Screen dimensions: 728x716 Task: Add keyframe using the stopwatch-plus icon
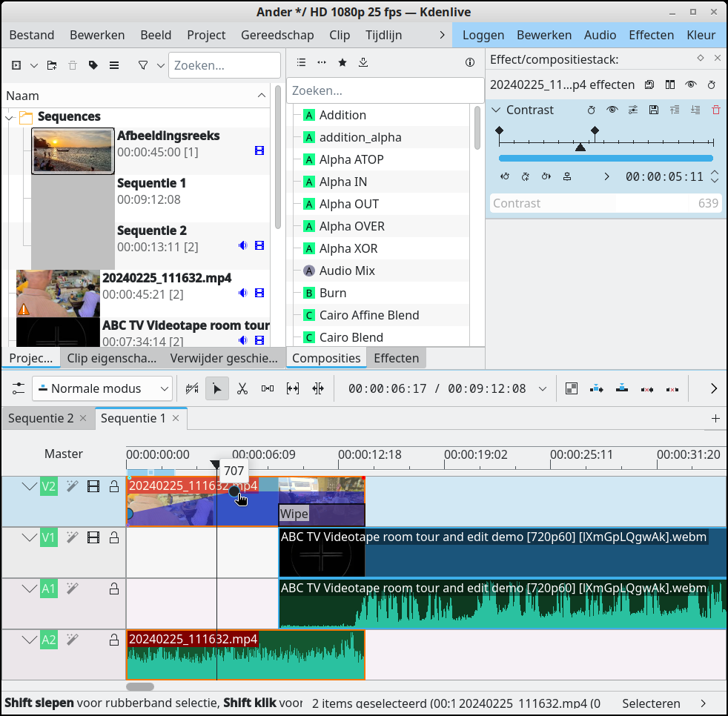click(x=526, y=176)
